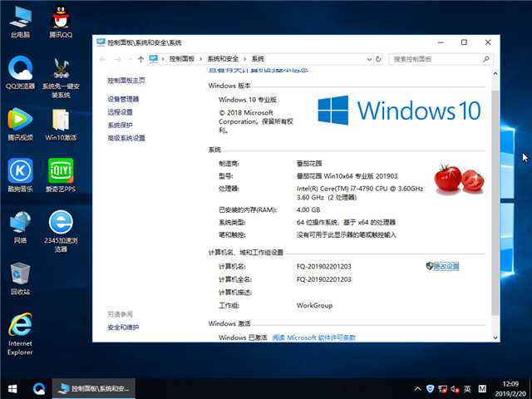Viewport: 532px width, 399px height.
Task: Show hidden system tray icons chevron
Action: (x=416, y=388)
